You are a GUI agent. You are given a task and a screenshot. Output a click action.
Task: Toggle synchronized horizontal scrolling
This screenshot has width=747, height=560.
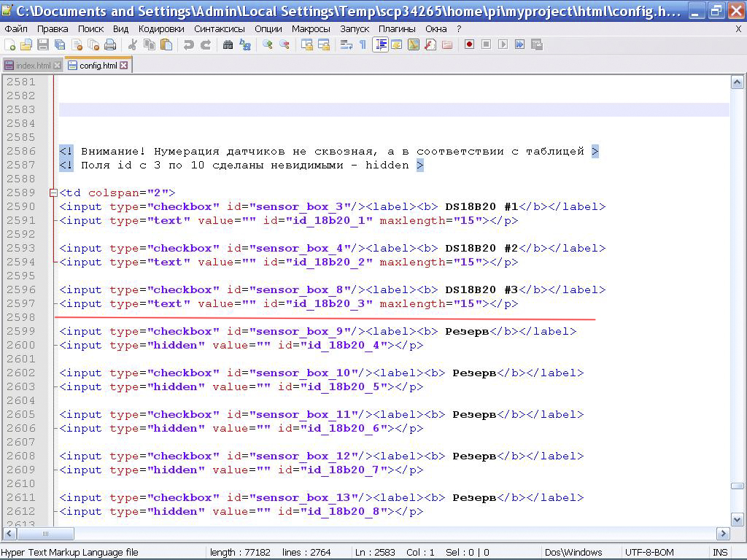323,44
